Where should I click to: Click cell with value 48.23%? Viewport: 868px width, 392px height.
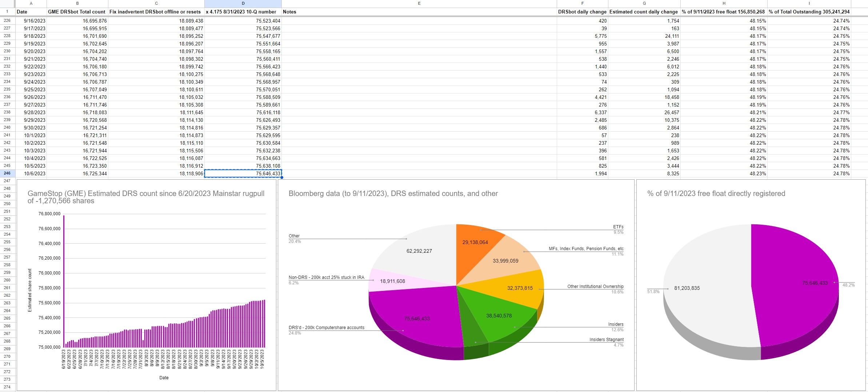tap(724, 173)
